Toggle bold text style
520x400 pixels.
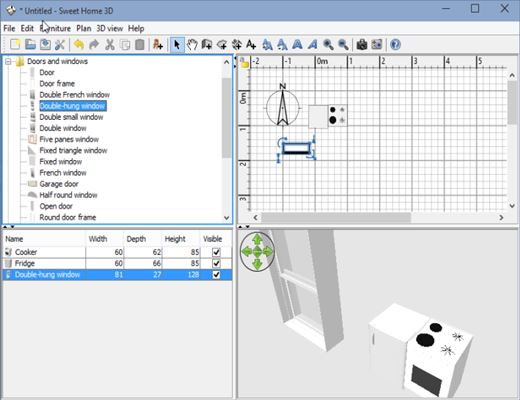coord(297,44)
